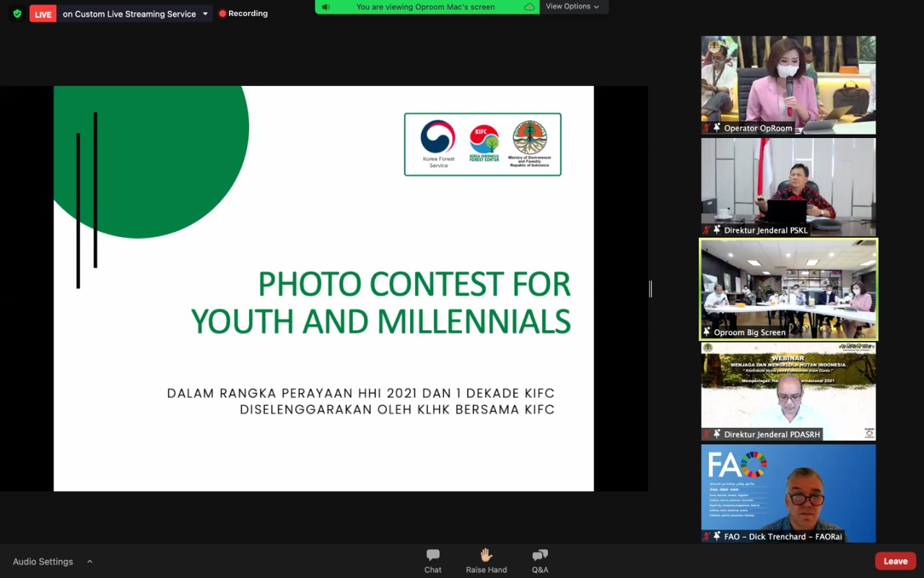Expand the Custom Live Streaming Service dropdown
The height and width of the screenshot is (578, 924).
coord(205,14)
